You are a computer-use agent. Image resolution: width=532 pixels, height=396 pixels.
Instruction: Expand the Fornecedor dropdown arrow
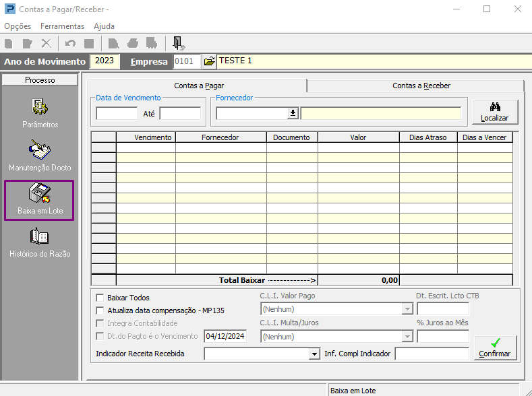(x=293, y=113)
